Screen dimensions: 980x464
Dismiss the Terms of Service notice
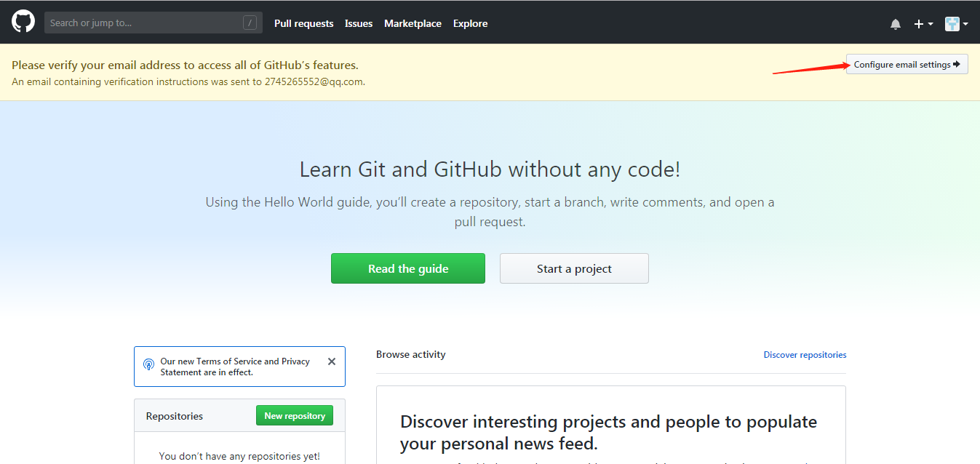[332, 361]
